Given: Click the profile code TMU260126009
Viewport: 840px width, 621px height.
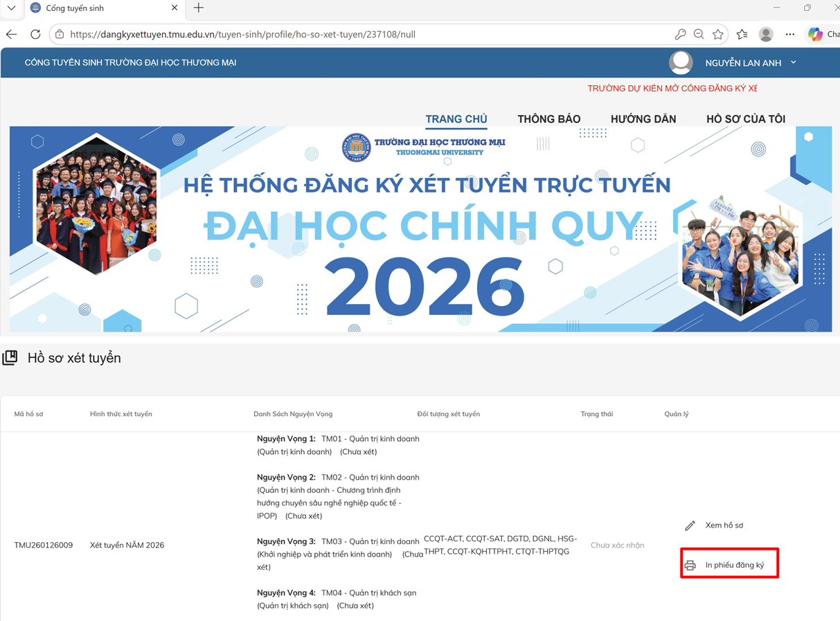Looking at the screenshot, I should [x=44, y=546].
